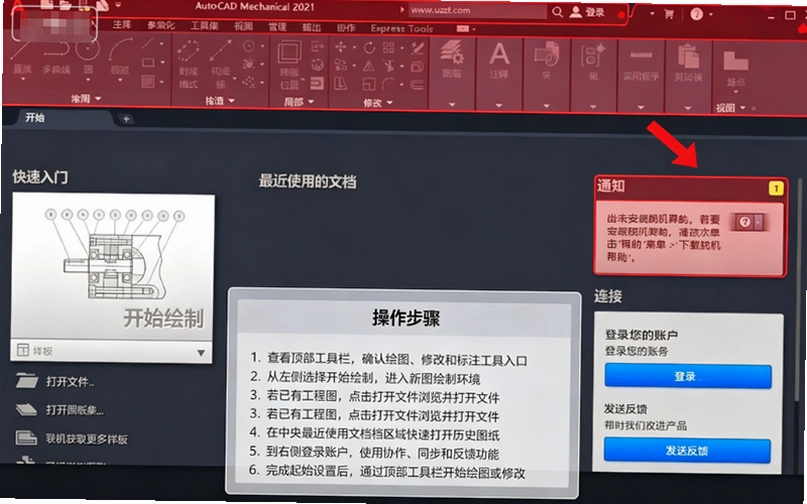Screen dimensions: 807x504
Task: Switch to the 参数化 ribbon tab
Action: tap(161, 25)
